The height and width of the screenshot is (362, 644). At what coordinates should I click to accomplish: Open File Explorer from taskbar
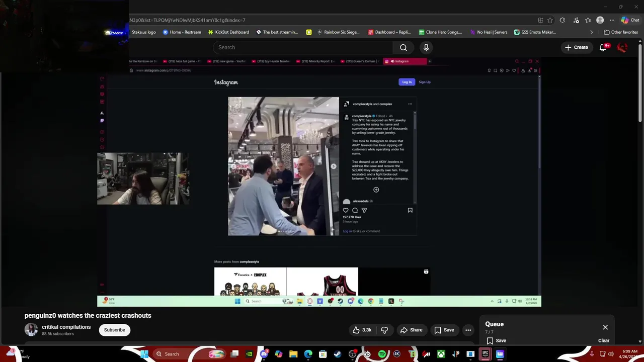coord(293,354)
